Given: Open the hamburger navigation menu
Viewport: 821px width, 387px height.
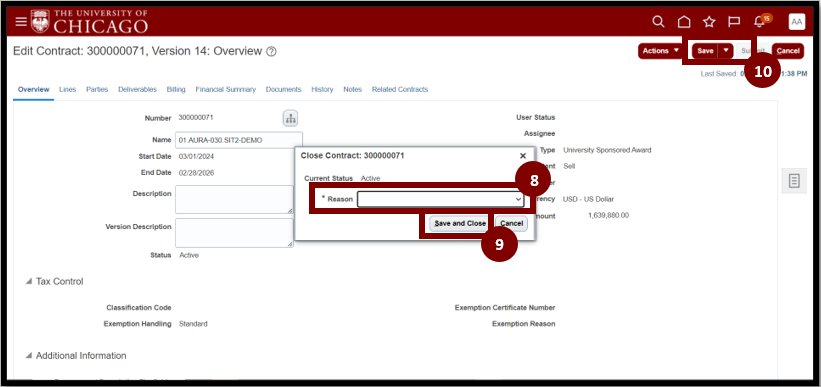Looking at the screenshot, I should pyautogui.click(x=21, y=21).
